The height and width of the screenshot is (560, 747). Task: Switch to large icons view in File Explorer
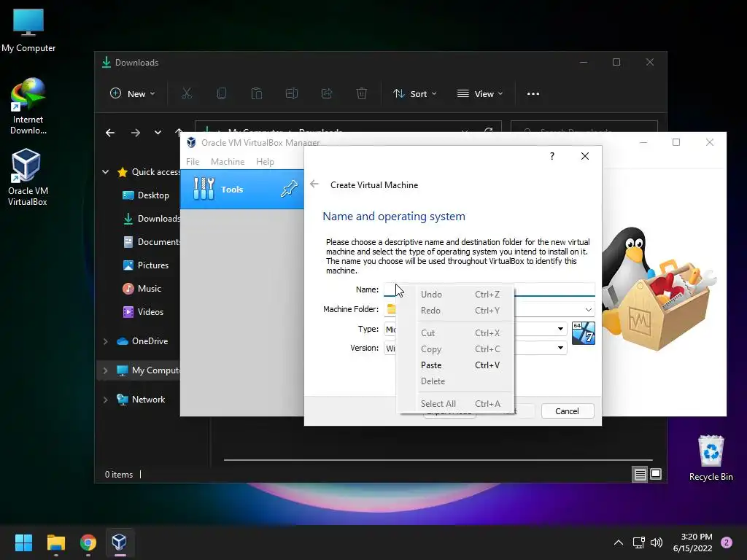click(656, 474)
